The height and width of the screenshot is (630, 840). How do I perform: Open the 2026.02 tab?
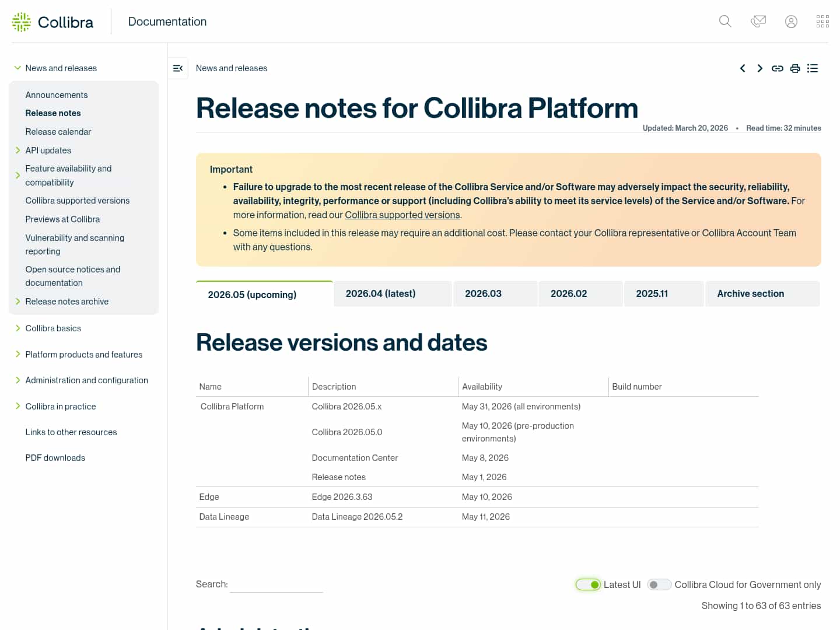coord(581,293)
